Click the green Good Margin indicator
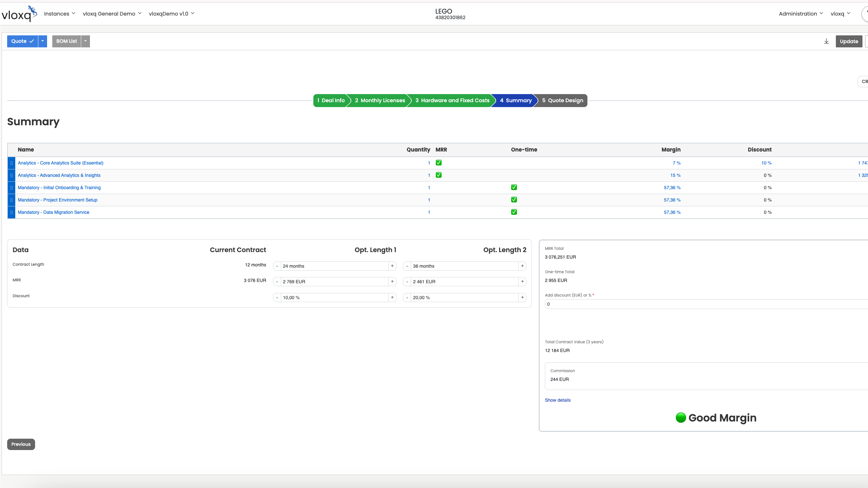The height and width of the screenshot is (488, 868). pyautogui.click(x=680, y=418)
